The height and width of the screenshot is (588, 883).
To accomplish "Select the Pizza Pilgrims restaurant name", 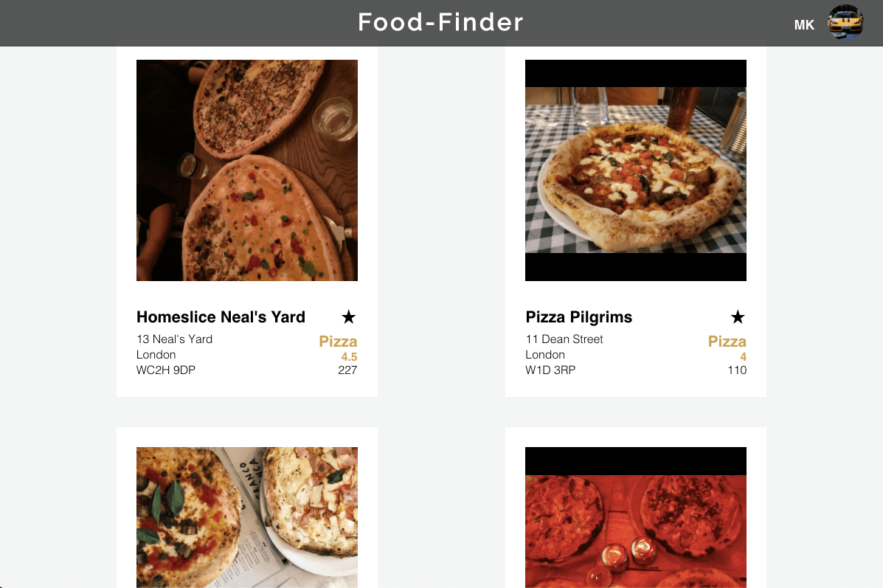I will click(579, 317).
